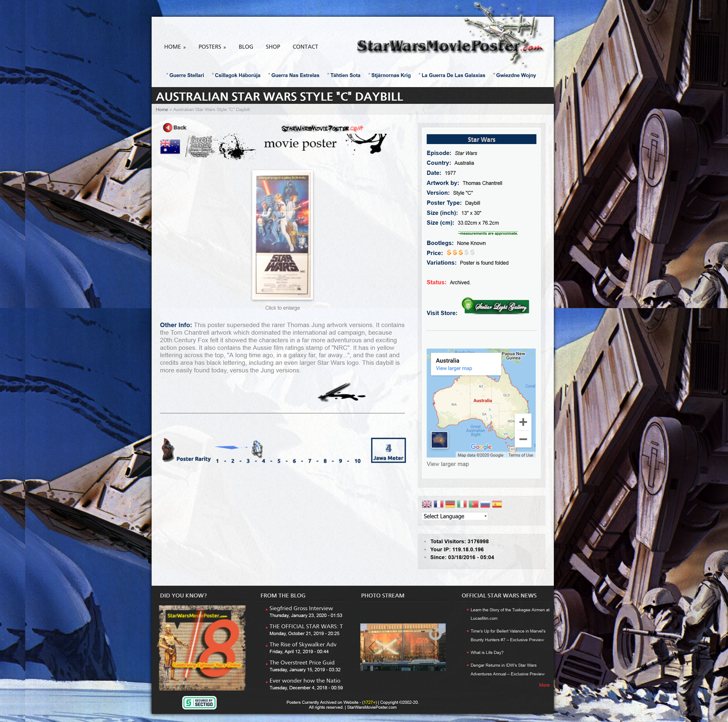
Task: Select the Italian flag icon
Action: [462, 504]
